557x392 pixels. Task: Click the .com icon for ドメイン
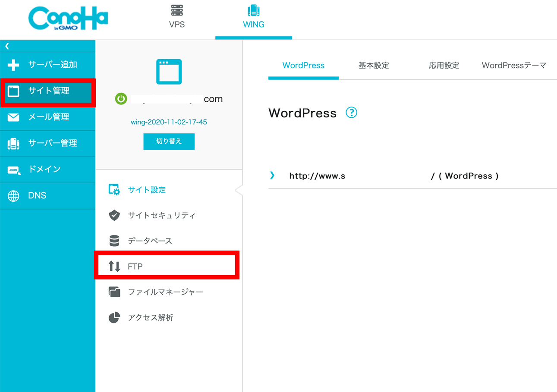14,170
